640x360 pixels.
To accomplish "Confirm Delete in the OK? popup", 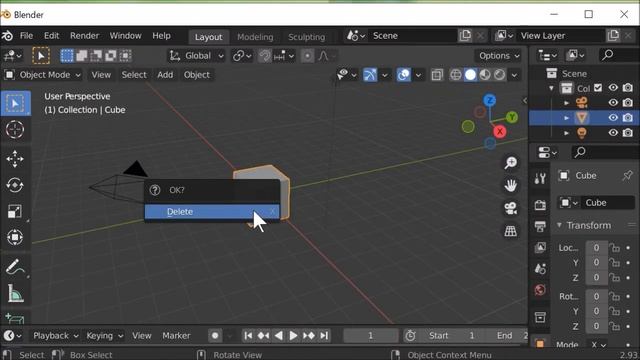I will coord(212,211).
